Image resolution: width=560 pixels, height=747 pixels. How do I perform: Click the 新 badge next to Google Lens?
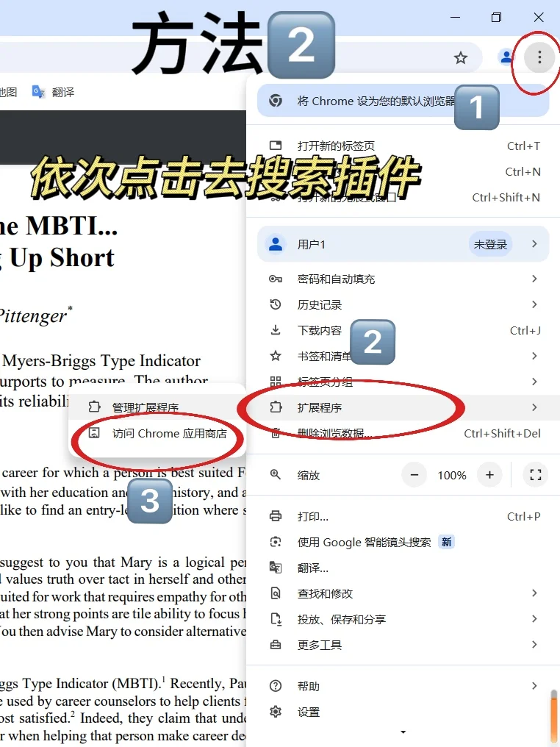446,542
